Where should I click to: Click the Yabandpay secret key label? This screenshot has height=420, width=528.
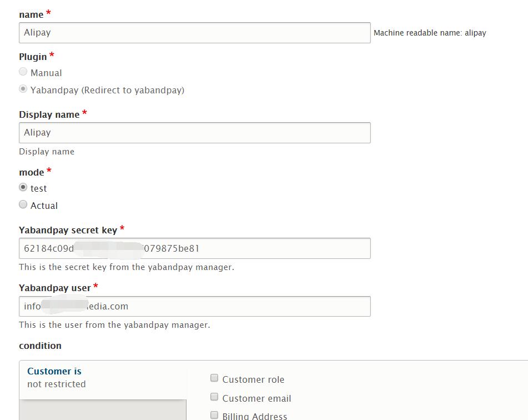coord(68,230)
